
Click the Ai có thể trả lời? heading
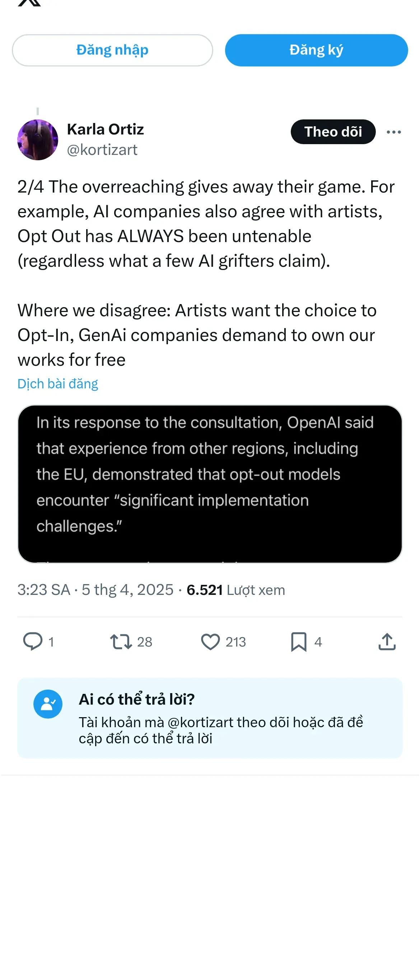tap(137, 699)
